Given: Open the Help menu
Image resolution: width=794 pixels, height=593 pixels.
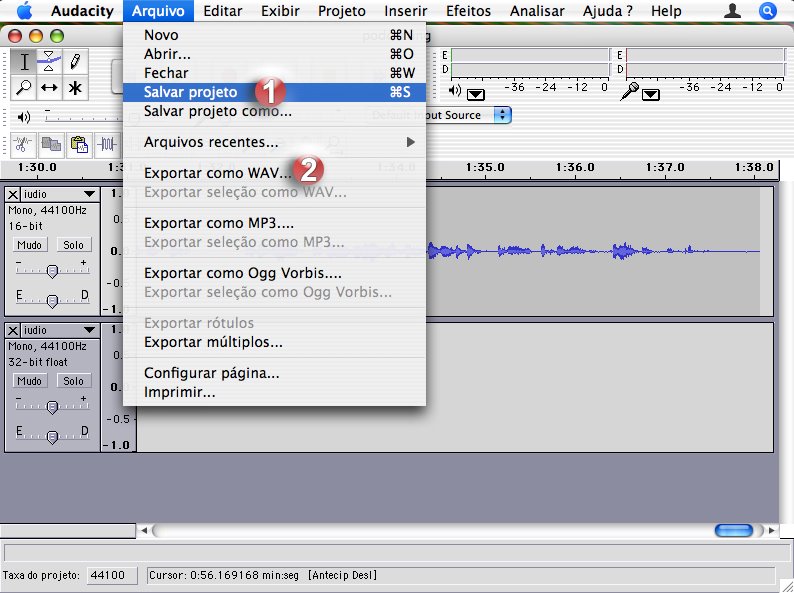Looking at the screenshot, I should (x=666, y=11).
